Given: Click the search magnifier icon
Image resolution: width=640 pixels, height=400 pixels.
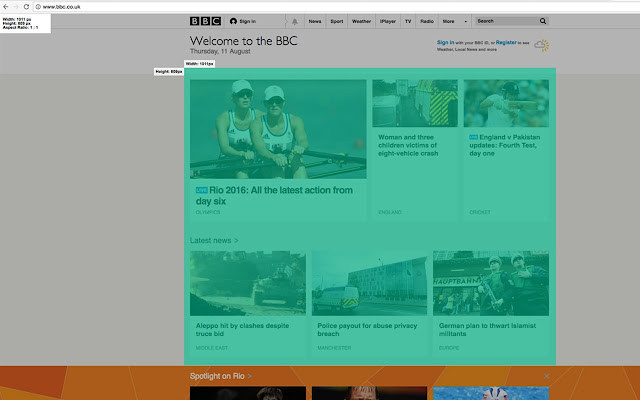Looking at the screenshot, I should [543, 21].
